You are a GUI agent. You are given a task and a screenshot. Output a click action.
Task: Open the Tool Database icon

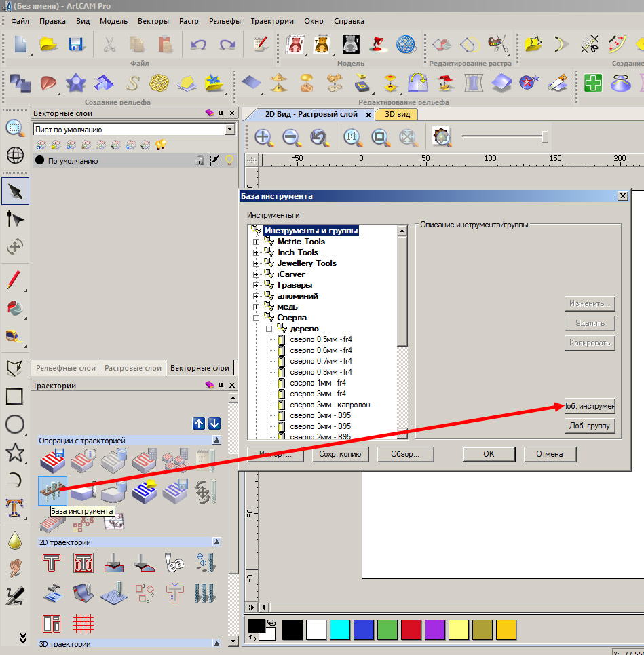click(x=52, y=491)
